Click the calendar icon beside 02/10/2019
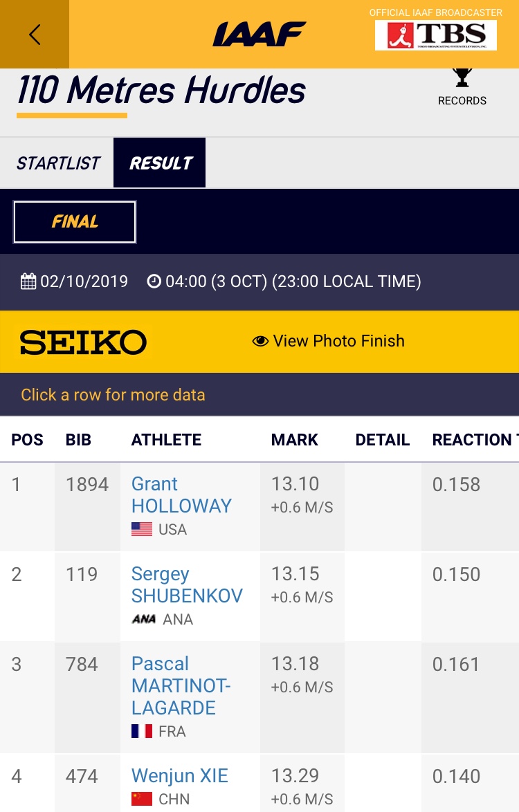The image size is (519, 812). [28, 282]
